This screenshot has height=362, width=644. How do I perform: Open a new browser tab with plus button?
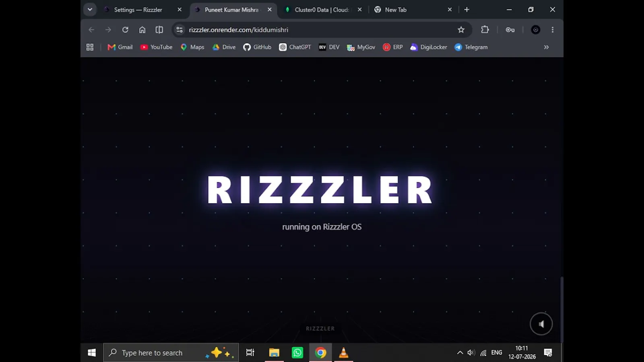(467, 10)
